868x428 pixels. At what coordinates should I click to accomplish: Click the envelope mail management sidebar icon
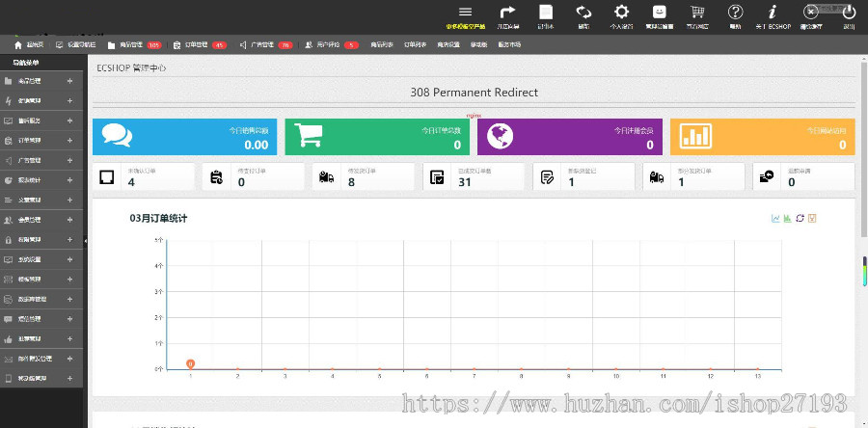(x=8, y=359)
